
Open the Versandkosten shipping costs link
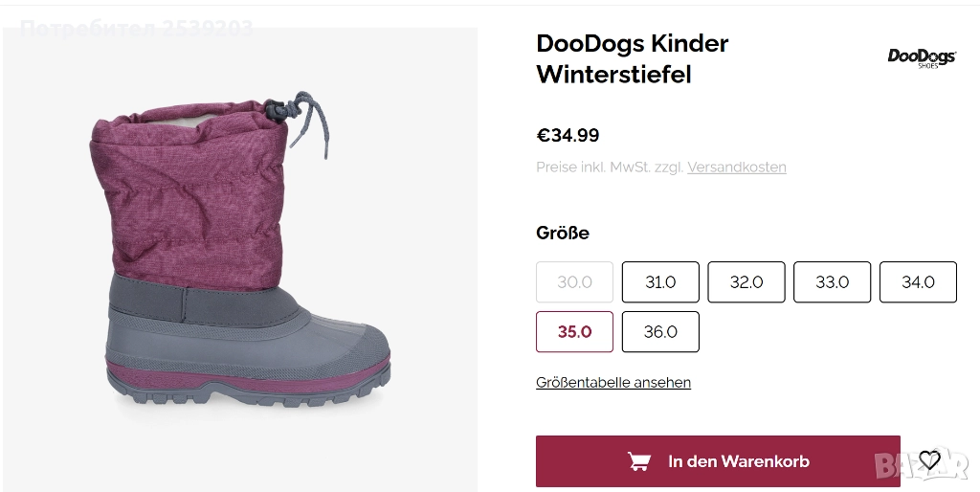tap(736, 168)
